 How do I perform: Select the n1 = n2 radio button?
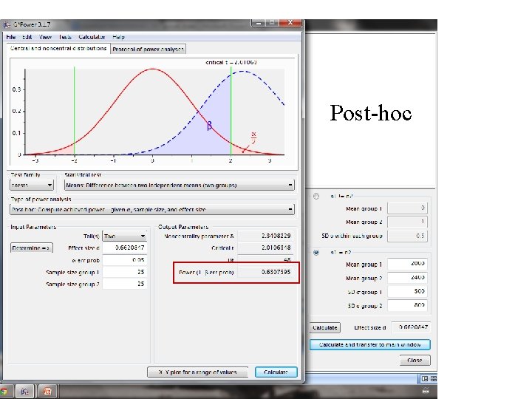tap(316, 253)
